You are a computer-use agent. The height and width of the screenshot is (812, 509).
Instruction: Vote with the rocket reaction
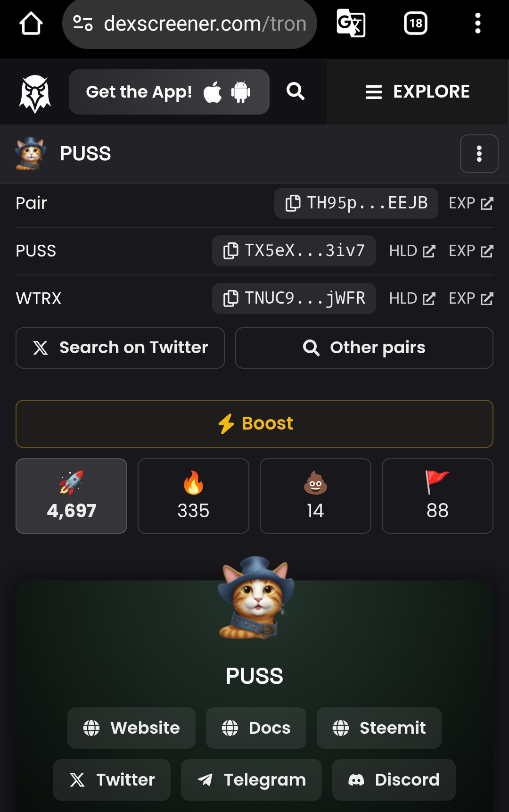click(x=72, y=496)
